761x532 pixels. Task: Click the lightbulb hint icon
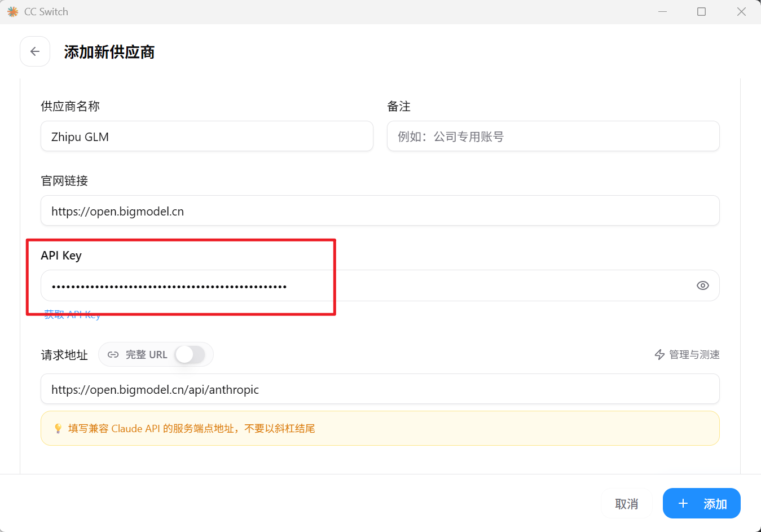[58, 428]
